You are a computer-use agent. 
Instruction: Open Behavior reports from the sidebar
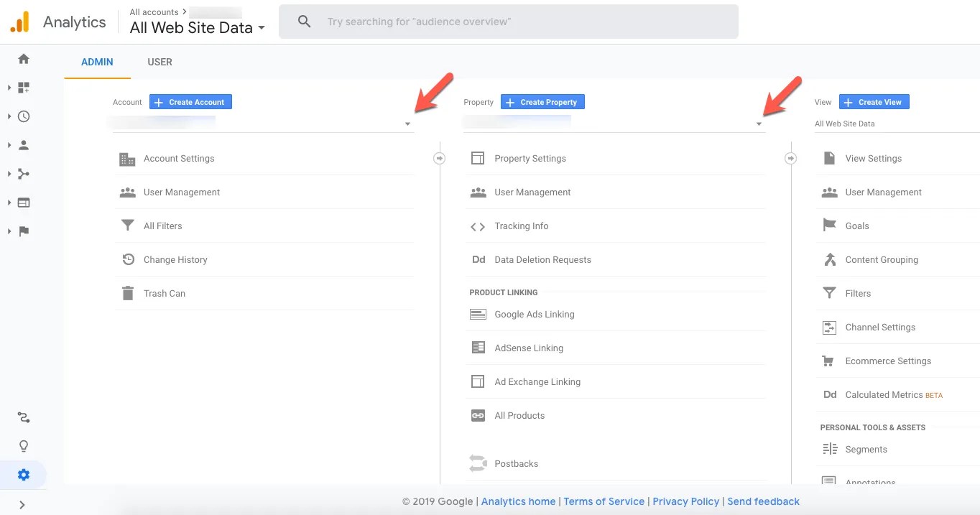[23, 202]
